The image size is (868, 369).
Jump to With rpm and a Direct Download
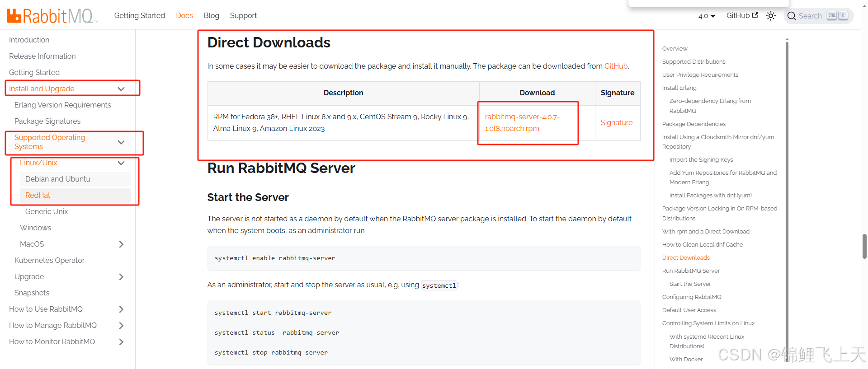(x=706, y=231)
